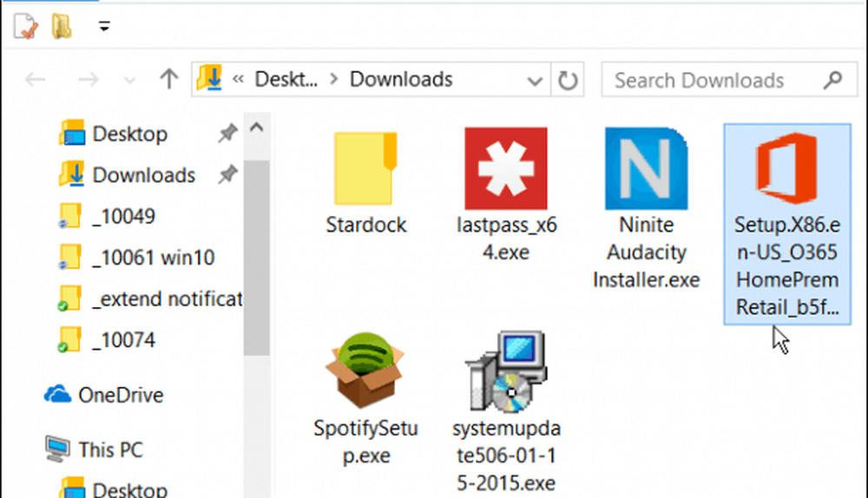
Task: Select the lastpass_x64.exe icon
Action: tap(506, 169)
